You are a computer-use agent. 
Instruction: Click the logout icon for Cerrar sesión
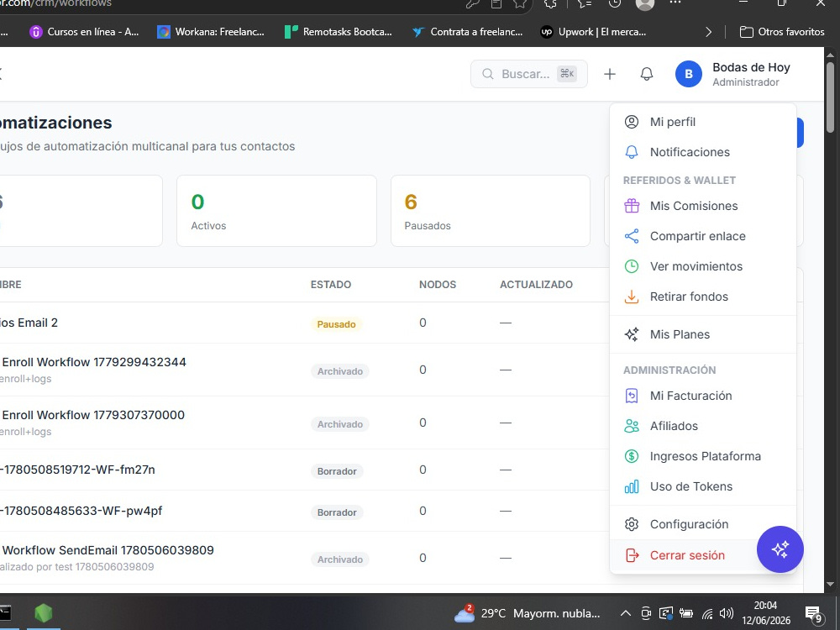click(x=632, y=555)
